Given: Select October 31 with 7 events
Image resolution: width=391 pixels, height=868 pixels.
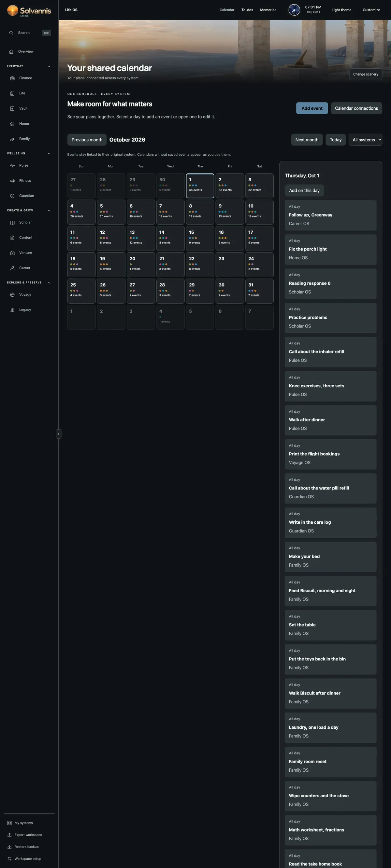Looking at the screenshot, I should click(259, 291).
